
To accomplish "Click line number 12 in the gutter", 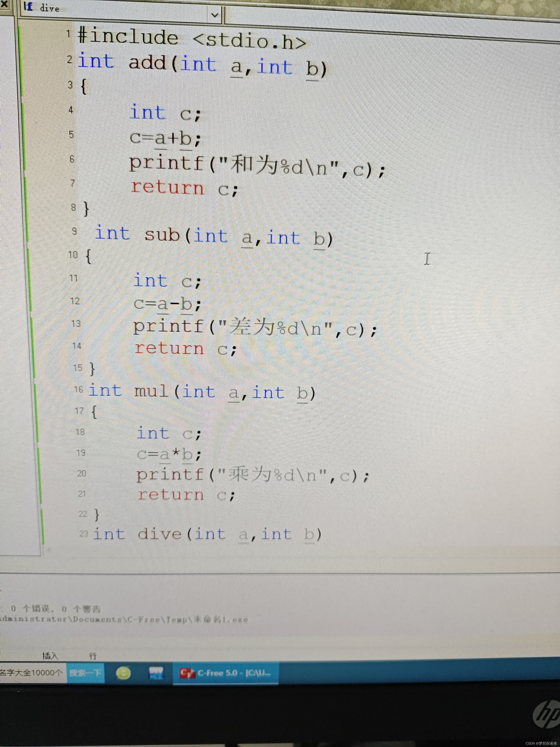I will [x=75, y=301].
